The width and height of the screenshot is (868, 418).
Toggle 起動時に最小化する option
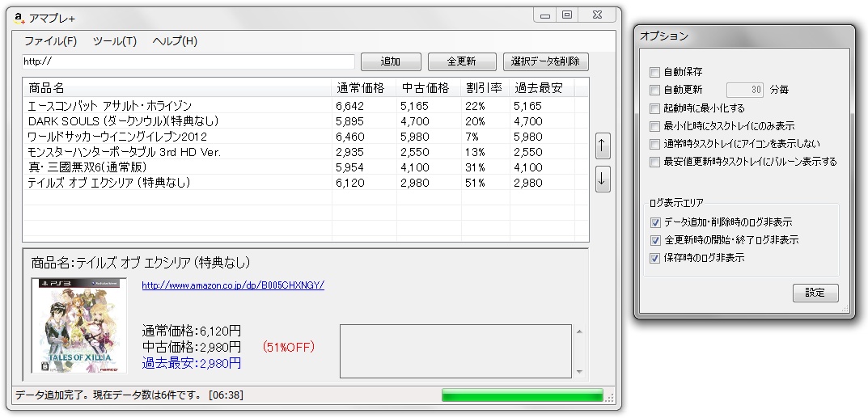pyautogui.click(x=655, y=108)
